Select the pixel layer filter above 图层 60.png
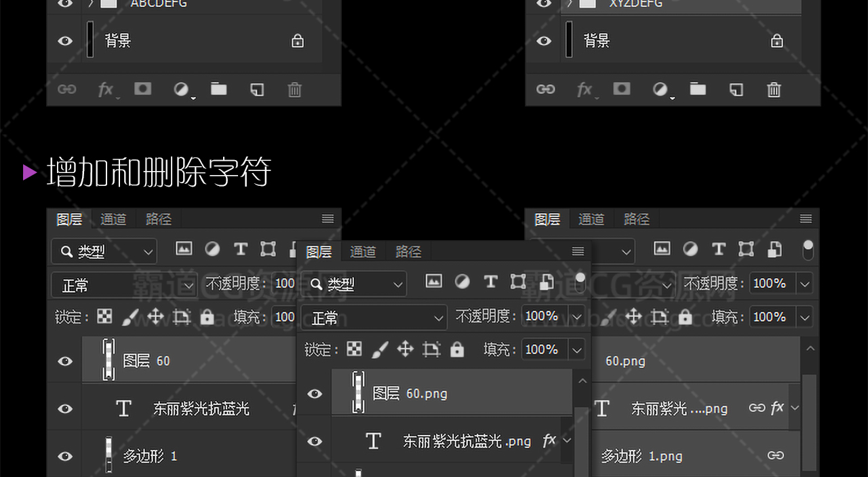Screen dimensions: 868x477 434,282
